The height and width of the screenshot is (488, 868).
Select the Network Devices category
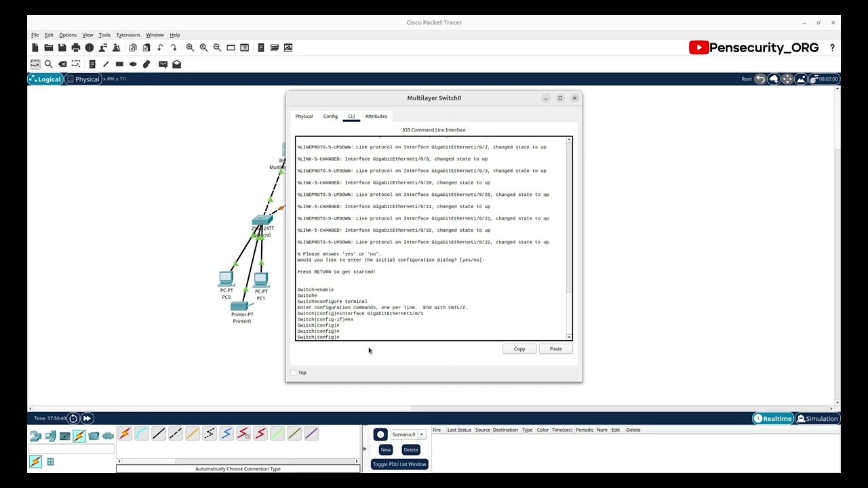pos(36,436)
